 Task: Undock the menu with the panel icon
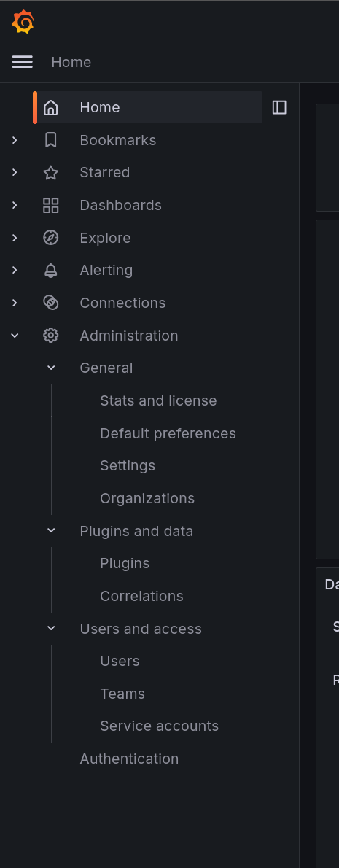279,107
